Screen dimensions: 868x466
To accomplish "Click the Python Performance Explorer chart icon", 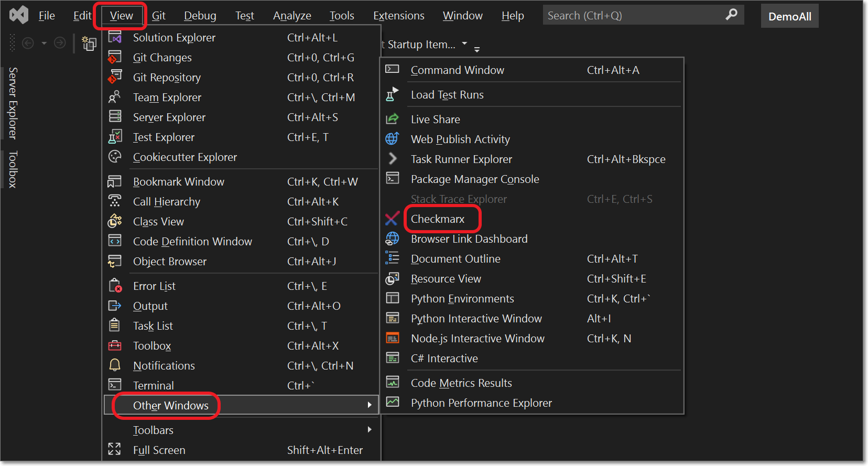I will pos(393,402).
